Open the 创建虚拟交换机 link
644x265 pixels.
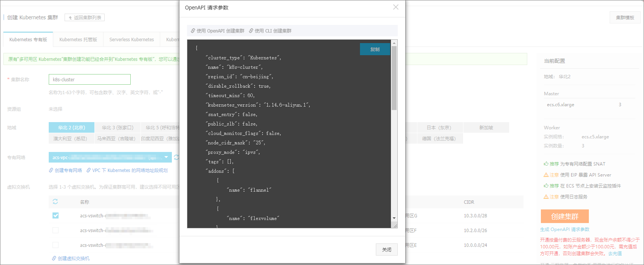click(x=73, y=258)
